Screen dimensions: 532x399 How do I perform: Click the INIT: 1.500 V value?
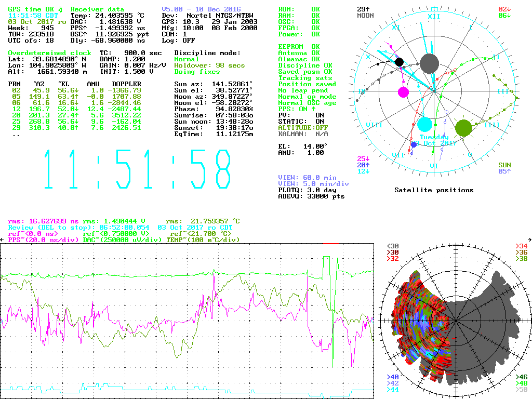127,72
